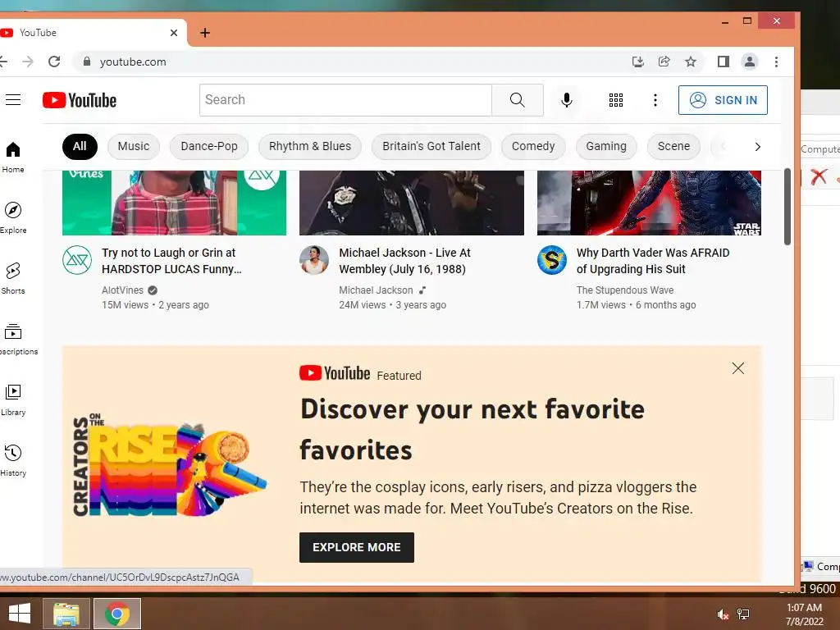The image size is (840, 630).
Task: Select the Comedy filter chip
Action: (533, 146)
